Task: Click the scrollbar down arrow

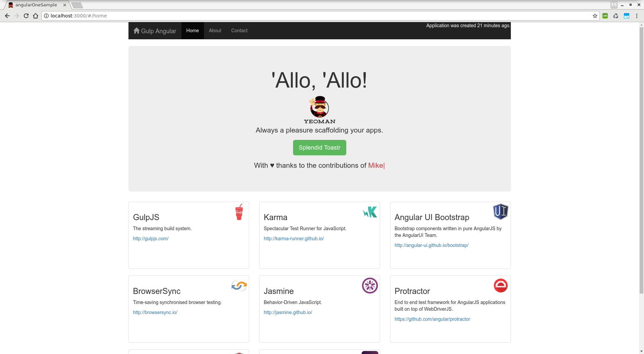Action: [641, 351]
